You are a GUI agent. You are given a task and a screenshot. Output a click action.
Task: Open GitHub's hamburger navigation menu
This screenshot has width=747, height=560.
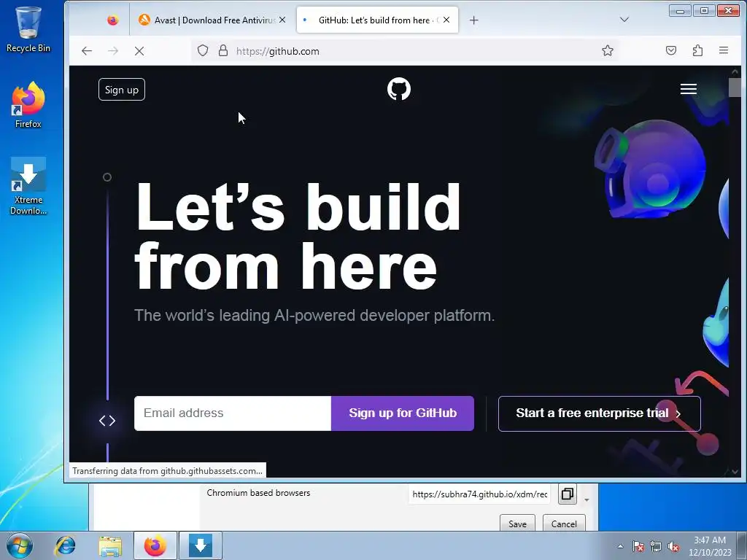tap(689, 89)
